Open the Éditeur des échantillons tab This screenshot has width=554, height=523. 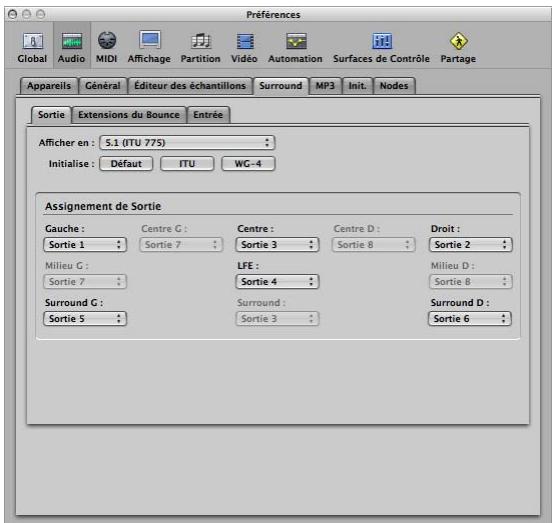pos(190,86)
